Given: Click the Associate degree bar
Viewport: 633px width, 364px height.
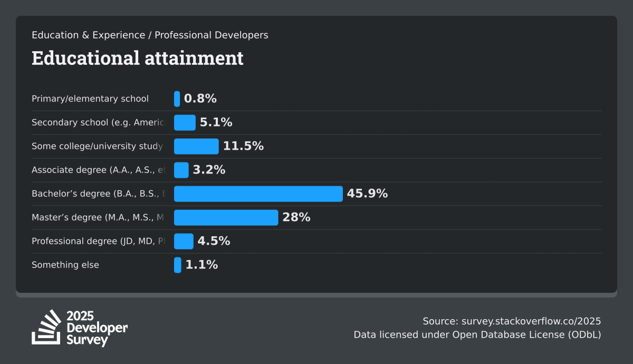Looking at the screenshot, I should [x=181, y=170].
